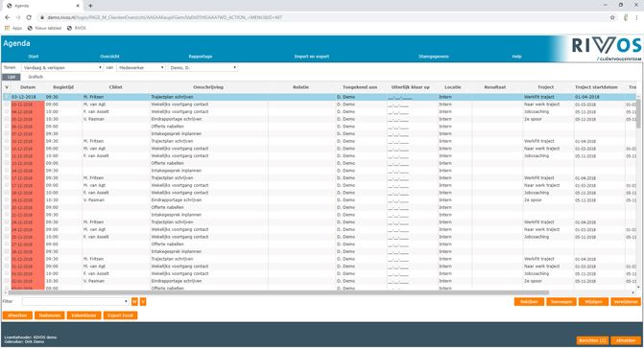Reload the page with the browser refresh icon
Screen dimensions: 644x348
[x=29, y=17]
